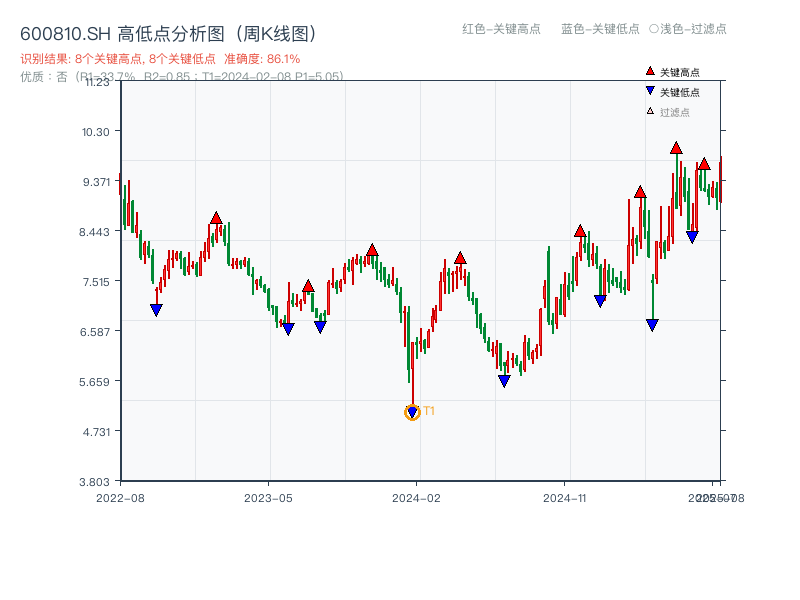Click the red triangle icon beside 关键高点 legend
The image size is (800, 600).
pos(650,71)
